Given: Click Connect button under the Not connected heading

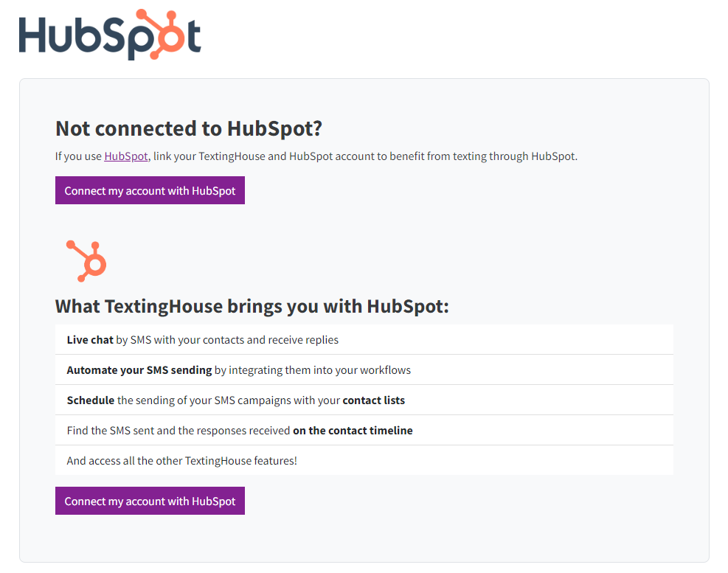Looking at the screenshot, I should pos(150,190).
